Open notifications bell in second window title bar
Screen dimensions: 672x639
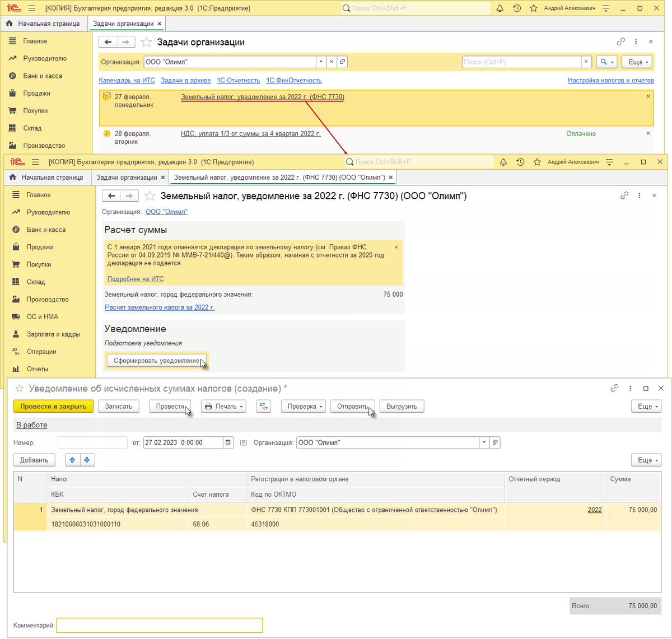tap(503, 162)
